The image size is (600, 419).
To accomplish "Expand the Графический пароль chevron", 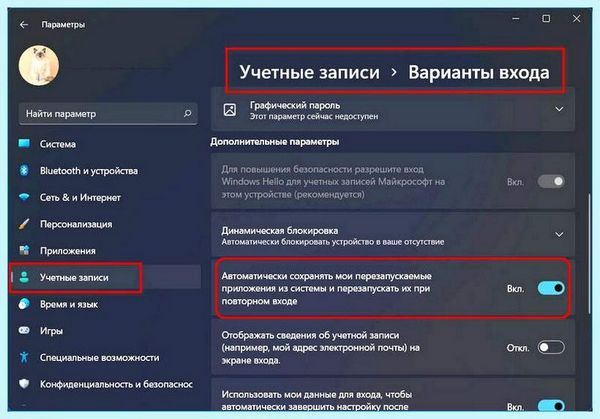I will (559, 109).
